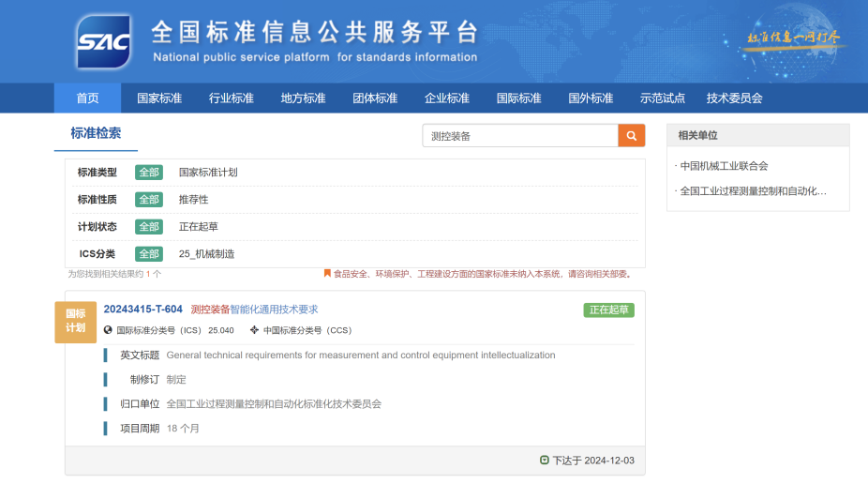Go to the 技术委员会 menu item
This screenshot has width=868, height=484.
pos(734,98)
